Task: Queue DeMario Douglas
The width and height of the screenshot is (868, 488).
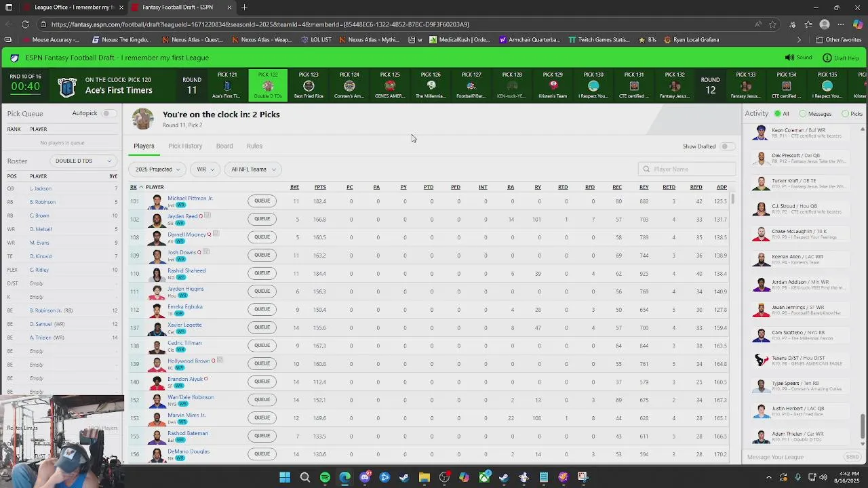Action: pyautogui.click(x=262, y=454)
